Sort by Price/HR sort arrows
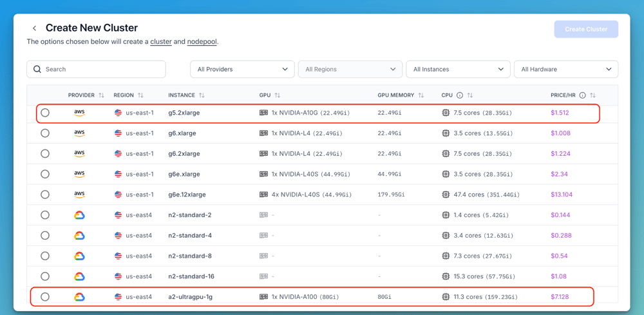Viewport: 644px width, 315px height. click(x=592, y=95)
